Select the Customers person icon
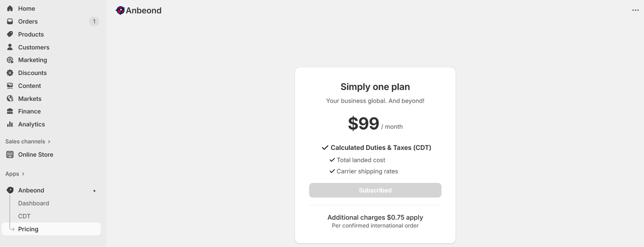644x247 pixels. coord(10,47)
